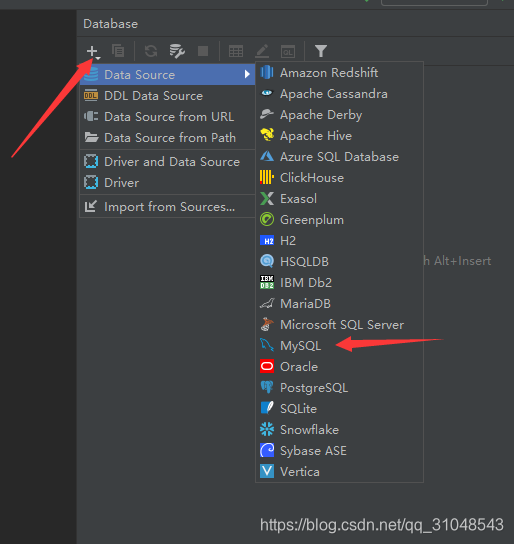Click the Duplicate icon in Database toolbar
The image size is (514, 544).
[x=118, y=51]
